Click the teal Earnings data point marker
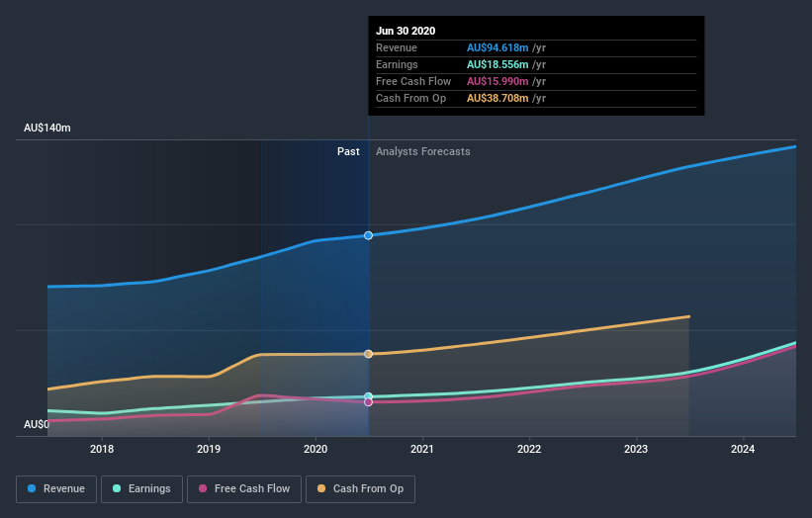Screen dimensions: 812x518 [x=368, y=397]
